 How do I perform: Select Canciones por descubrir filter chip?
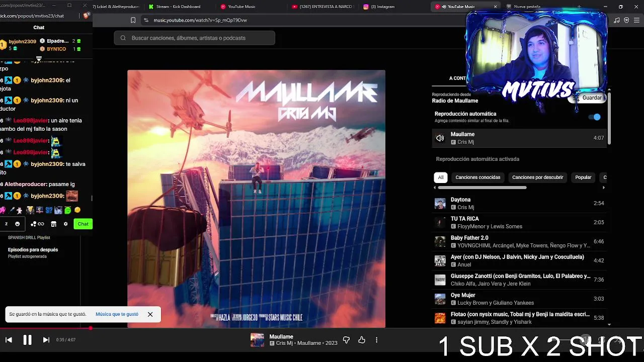tap(537, 177)
